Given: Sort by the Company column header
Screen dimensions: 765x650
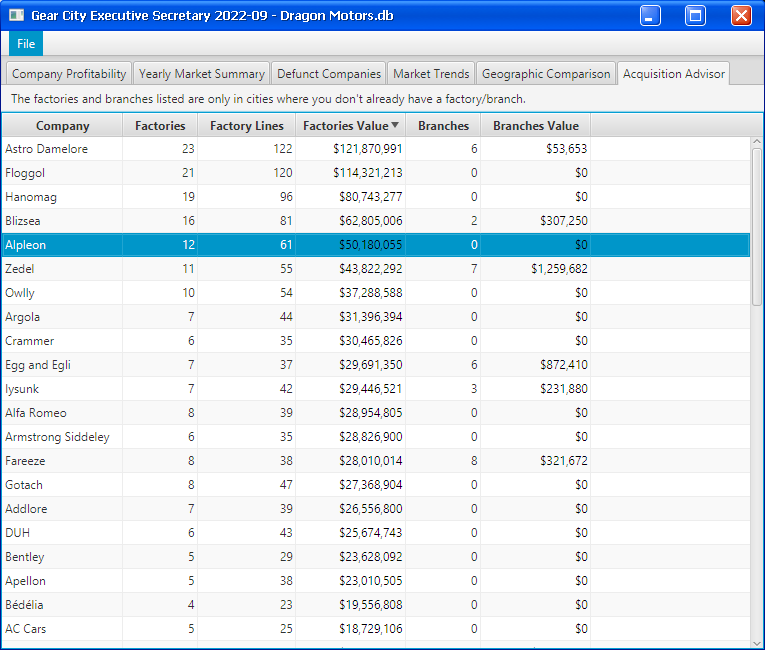Looking at the screenshot, I should (x=62, y=125).
